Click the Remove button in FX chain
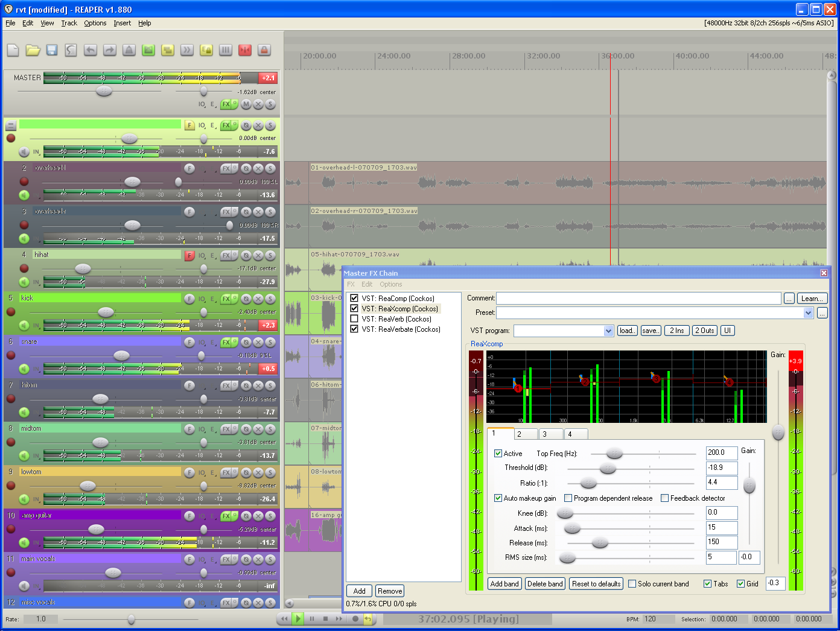The height and width of the screenshot is (631, 840). click(390, 591)
